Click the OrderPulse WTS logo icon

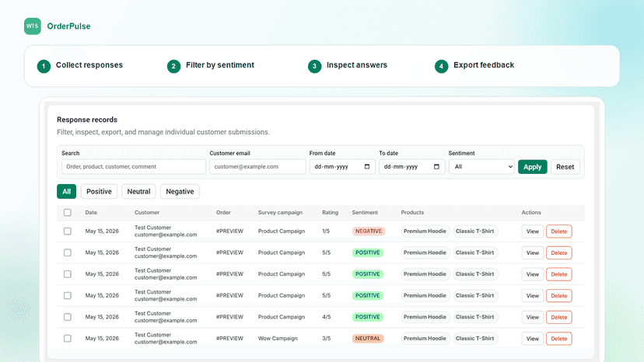click(33, 26)
